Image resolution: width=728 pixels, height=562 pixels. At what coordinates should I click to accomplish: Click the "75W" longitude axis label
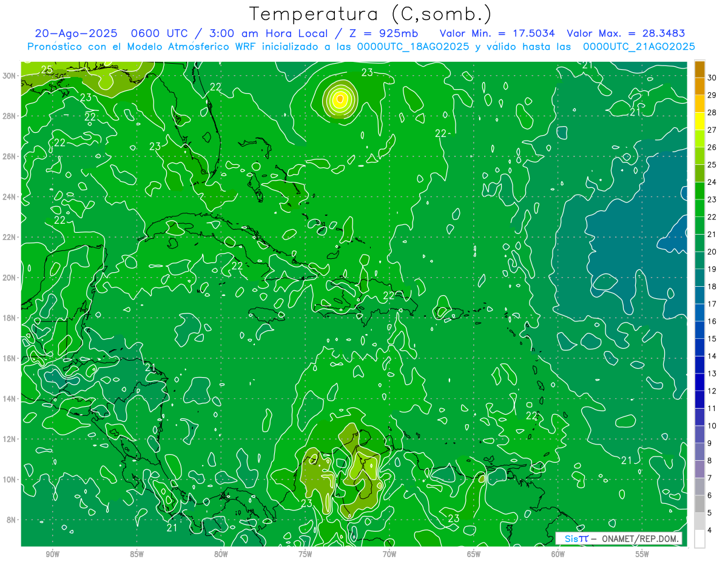[x=305, y=554]
